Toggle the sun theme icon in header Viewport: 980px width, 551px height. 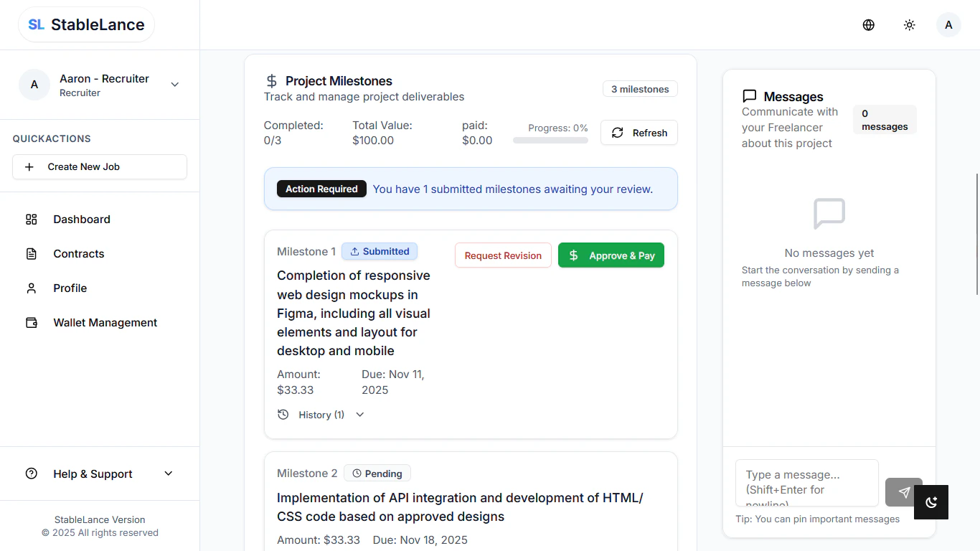tap(910, 25)
